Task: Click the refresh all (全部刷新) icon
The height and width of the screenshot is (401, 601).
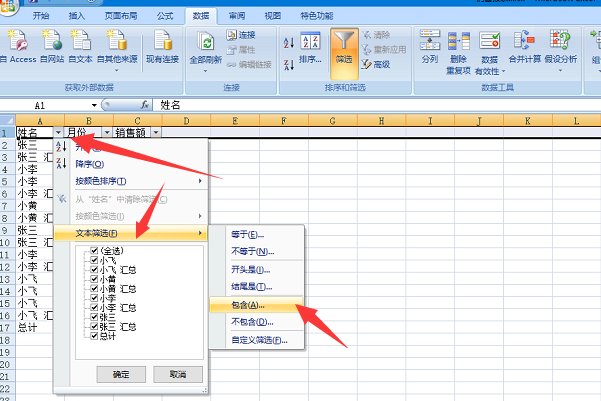Action: point(205,41)
